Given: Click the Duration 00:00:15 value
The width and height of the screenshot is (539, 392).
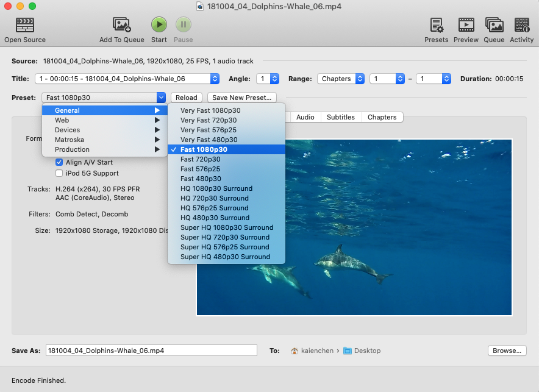Looking at the screenshot, I should (x=509, y=79).
